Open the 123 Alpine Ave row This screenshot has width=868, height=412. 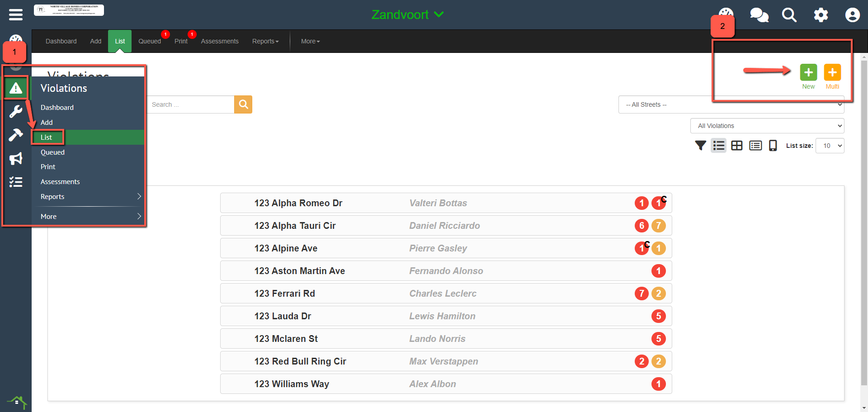pos(446,248)
